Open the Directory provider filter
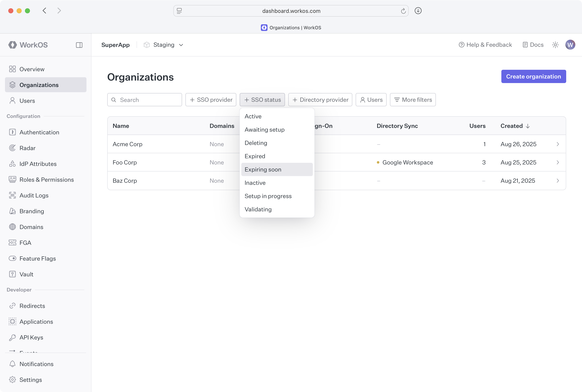This screenshot has height=392, width=582. tap(320, 100)
